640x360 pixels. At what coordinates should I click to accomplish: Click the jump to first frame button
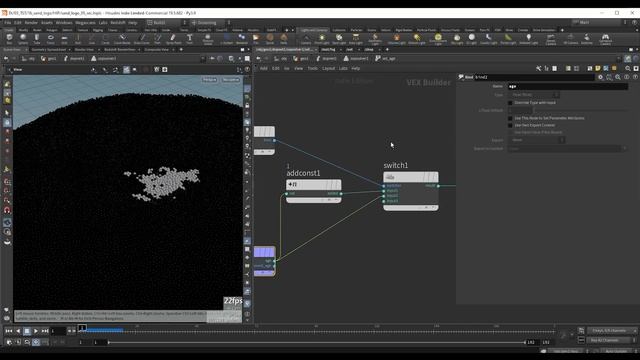pyautogui.click(x=9, y=331)
